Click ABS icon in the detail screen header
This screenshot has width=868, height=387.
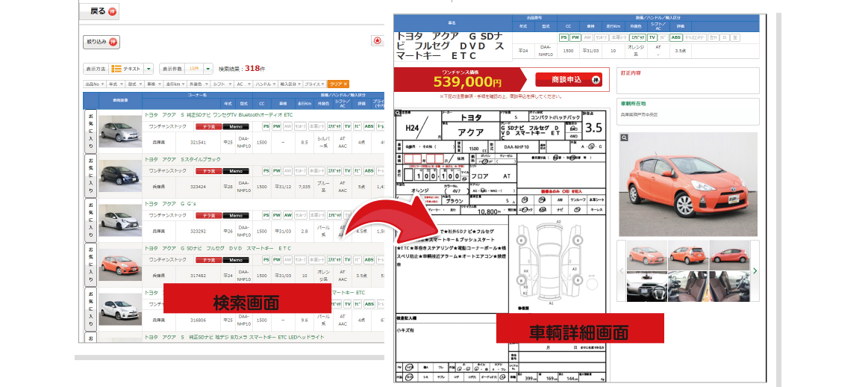[x=676, y=37]
